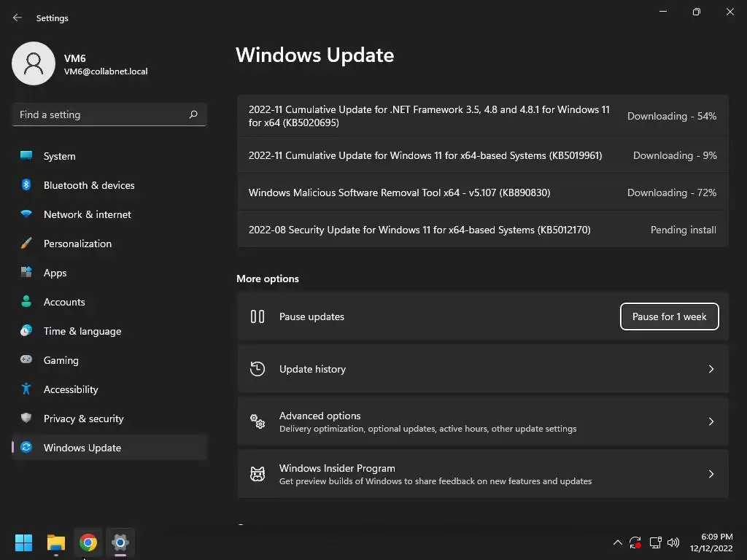
Task: Open Bluetooth & devices settings
Action: pos(109,185)
